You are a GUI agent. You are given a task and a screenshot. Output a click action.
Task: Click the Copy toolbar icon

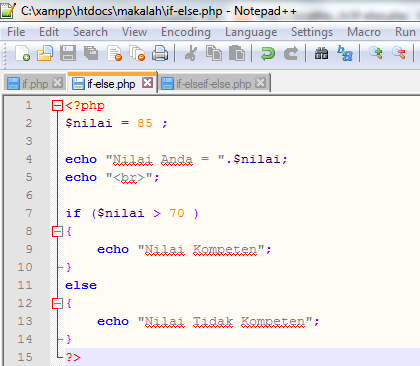214,53
